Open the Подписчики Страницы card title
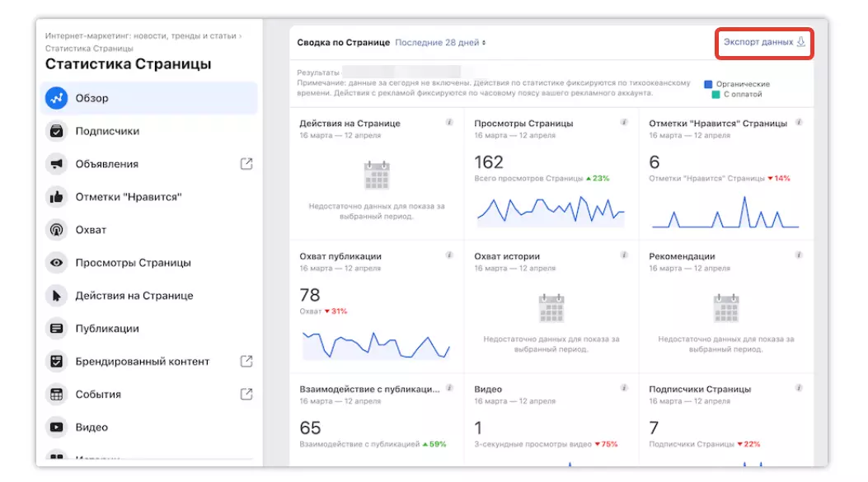 [x=700, y=389]
